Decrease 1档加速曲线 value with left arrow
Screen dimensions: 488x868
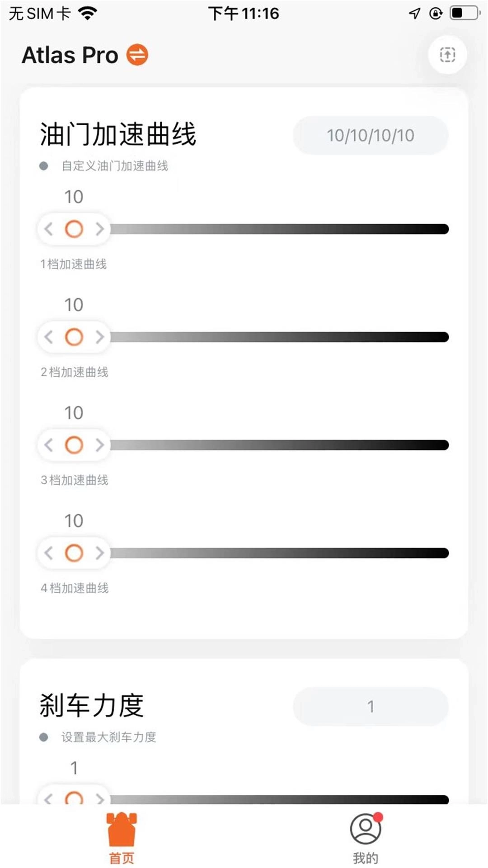click(49, 229)
